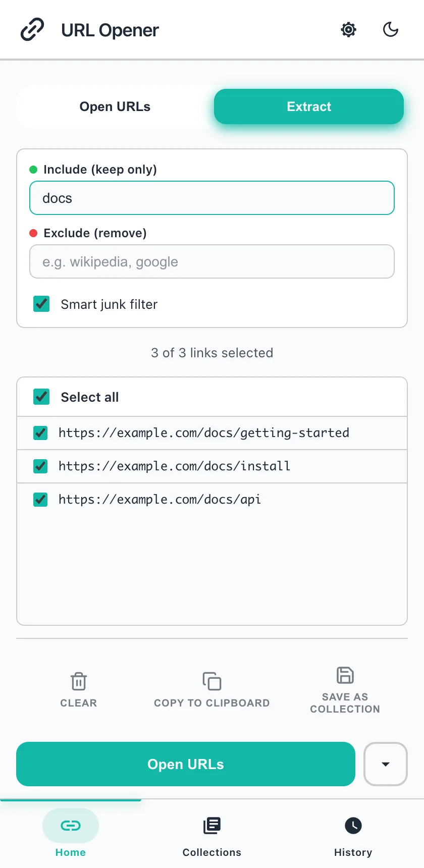Screen dimensions: 424x868
Task: Uncheck the docs/install link checkbox
Action: pyautogui.click(x=40, y=466)
